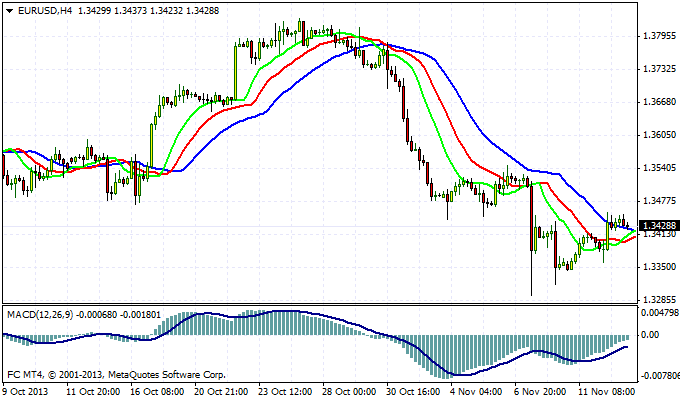Image resolution: width=680 pixels, height=400 pixels.
Task: Click the current price label 1.34288
Action: [659, 226]
